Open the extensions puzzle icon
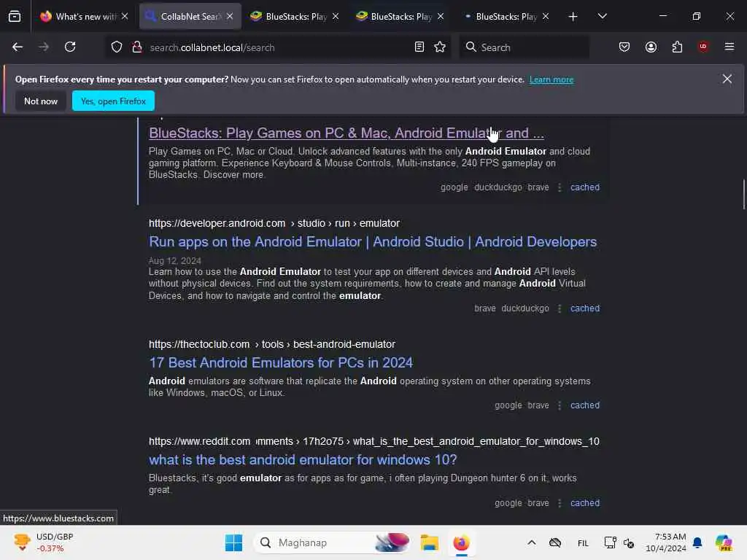 point(677,47)
